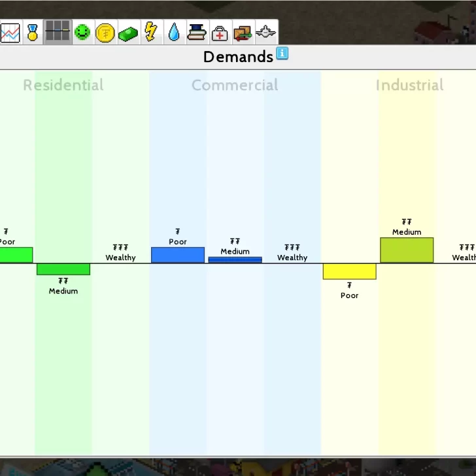Image resolution: width=476 pixels, height=476 pixels.
Task: Open the lightning bolt energy tab
Action: coord(151,32)
